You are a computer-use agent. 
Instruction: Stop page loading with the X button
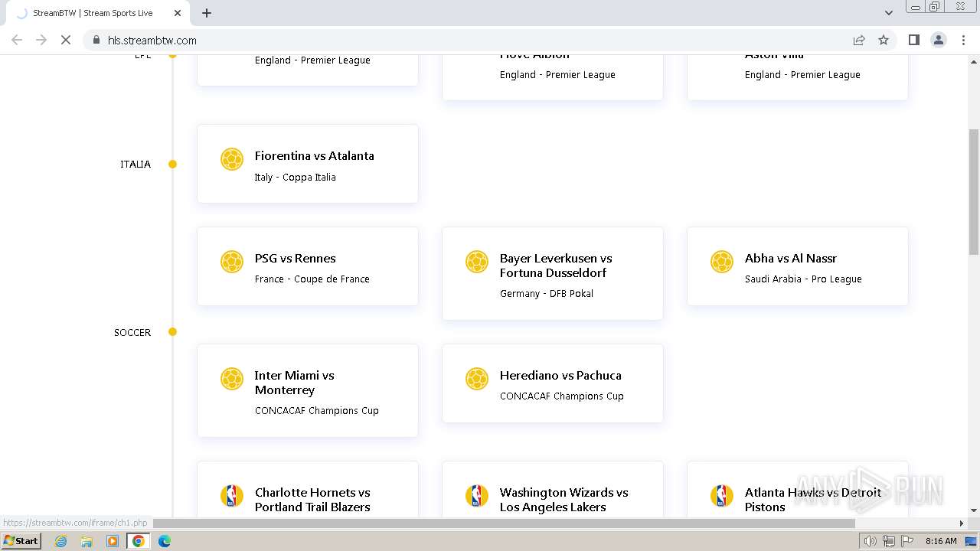pyautogui.click(x=66, y=40)
